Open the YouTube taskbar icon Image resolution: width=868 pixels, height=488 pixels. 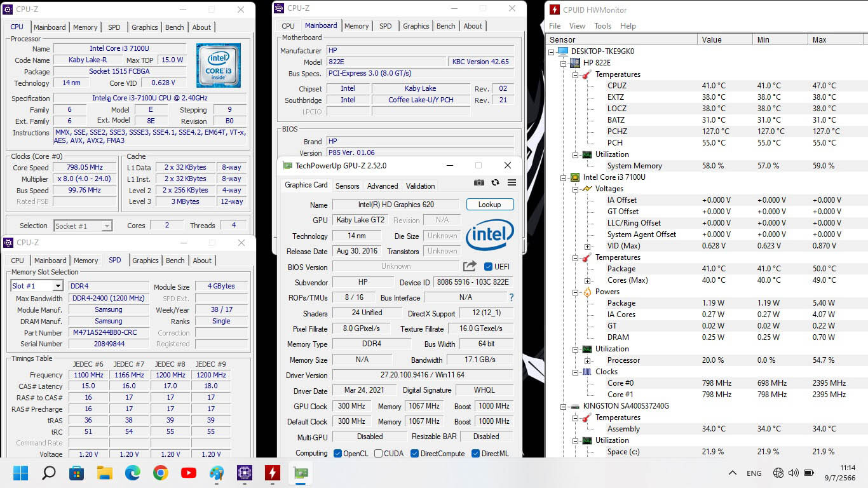point(189,473)
